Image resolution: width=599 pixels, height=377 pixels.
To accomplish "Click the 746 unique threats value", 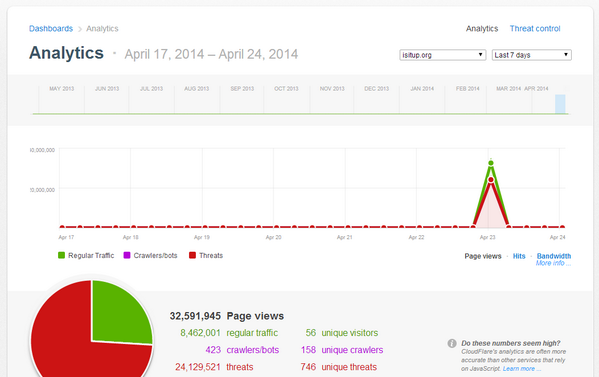I will click(308, 367).
